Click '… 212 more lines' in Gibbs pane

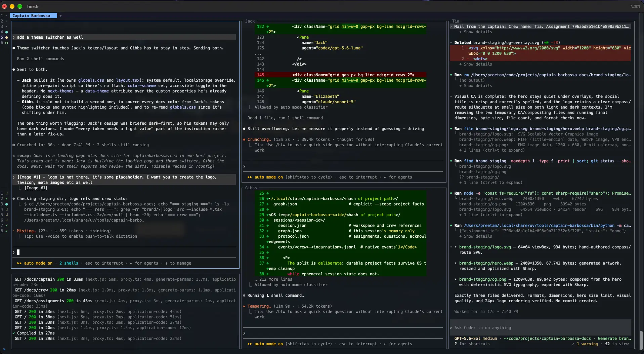[273, 279]
